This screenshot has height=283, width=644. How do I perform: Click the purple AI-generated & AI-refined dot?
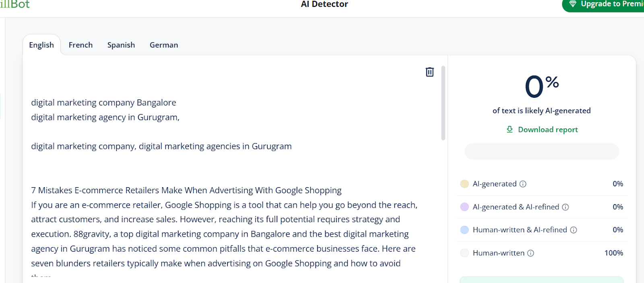click(464, 207)
